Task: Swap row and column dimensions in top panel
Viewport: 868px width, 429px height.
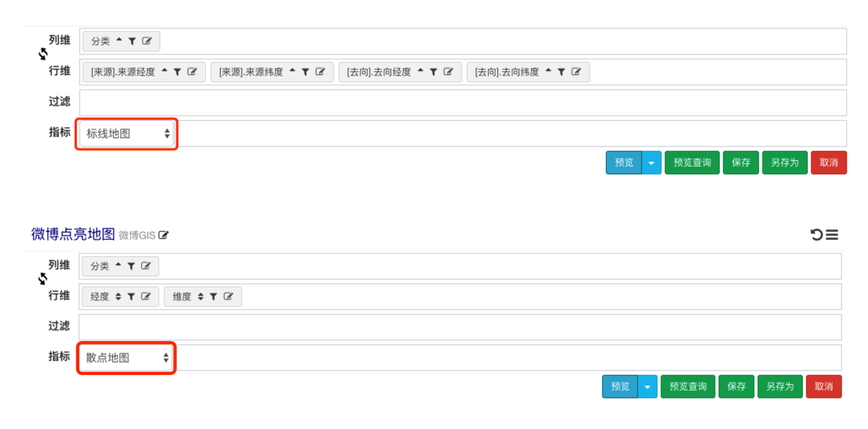Action: (x=43, y=54)
